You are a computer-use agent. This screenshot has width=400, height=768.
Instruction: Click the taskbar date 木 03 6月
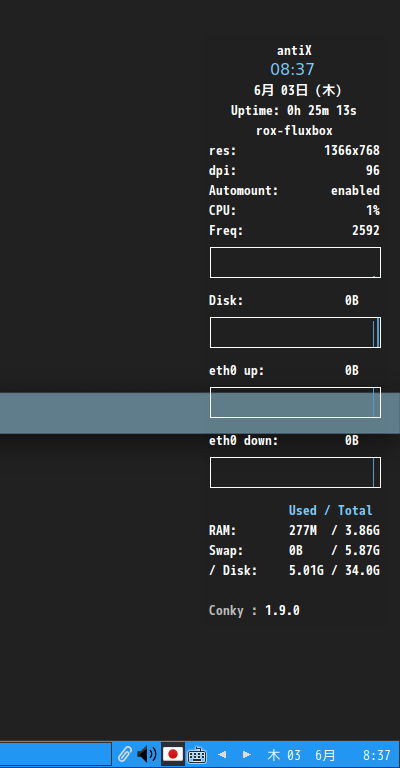pos(302,755)
